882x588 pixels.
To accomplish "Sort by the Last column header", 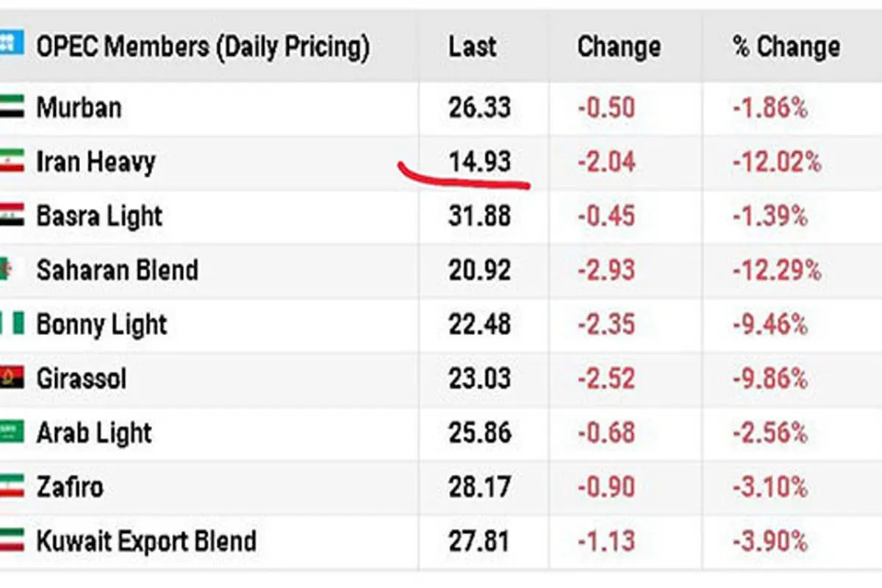I will [x=473, y=47].
